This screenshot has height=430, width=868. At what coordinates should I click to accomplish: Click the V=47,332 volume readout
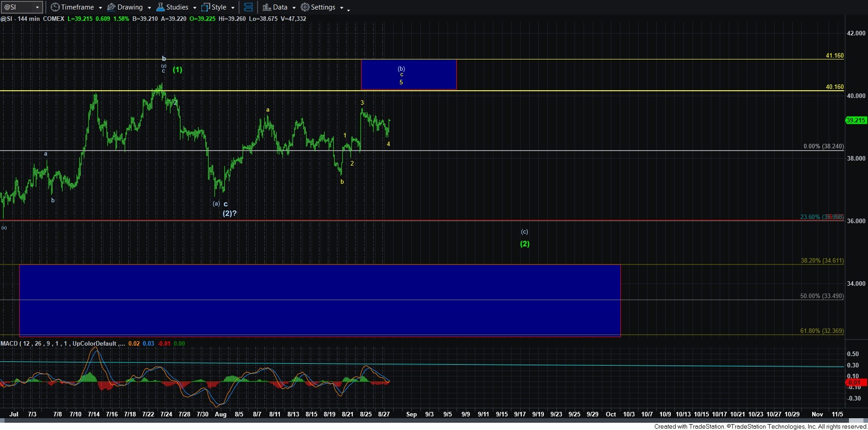point(293,19)
